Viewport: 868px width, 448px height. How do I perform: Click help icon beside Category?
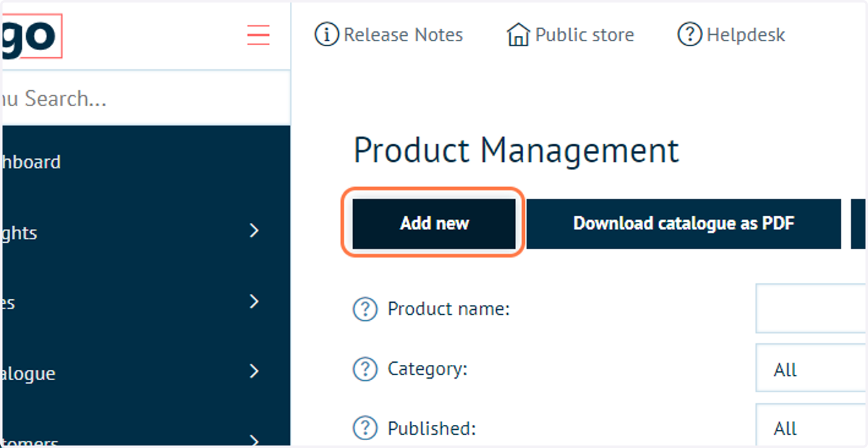pyautogui.click(x=365, y=369)
